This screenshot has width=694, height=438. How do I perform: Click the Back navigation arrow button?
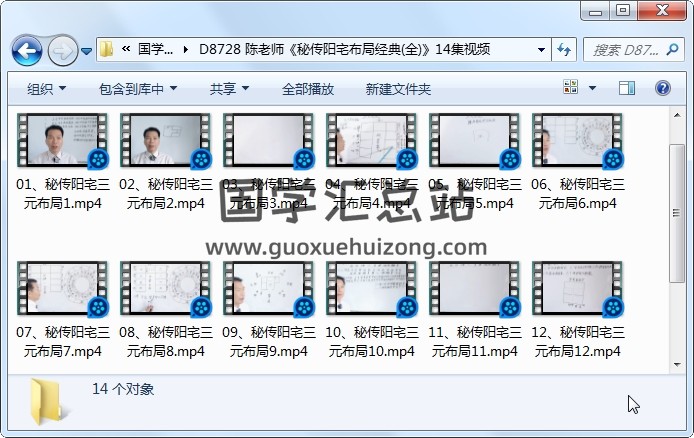[x=26, y=49]
